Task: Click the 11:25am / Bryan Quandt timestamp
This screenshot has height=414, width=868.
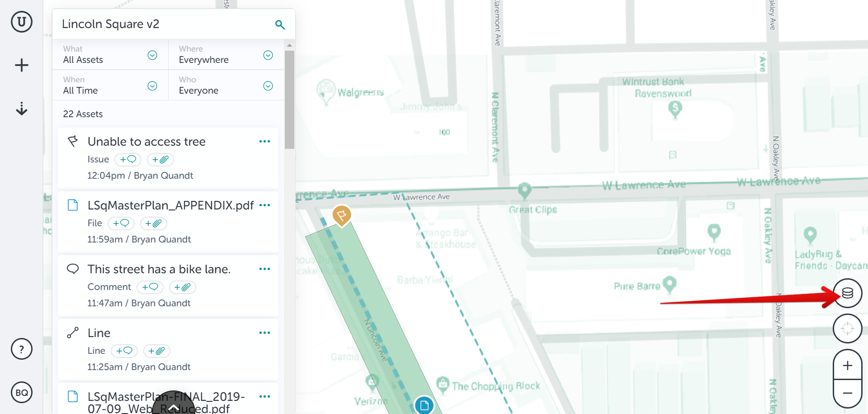Action: coord(139,367)
